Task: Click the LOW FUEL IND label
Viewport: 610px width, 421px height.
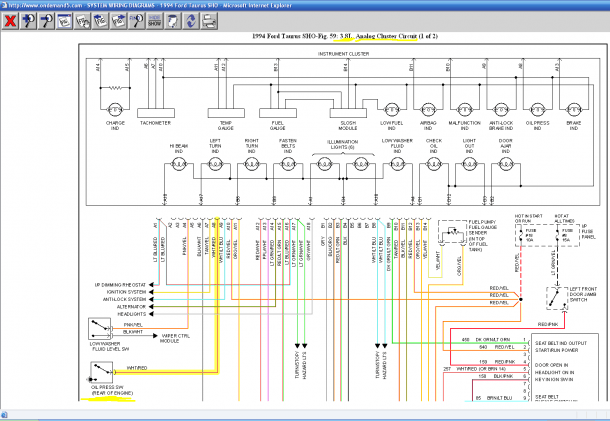Action: tap(391, 125)
